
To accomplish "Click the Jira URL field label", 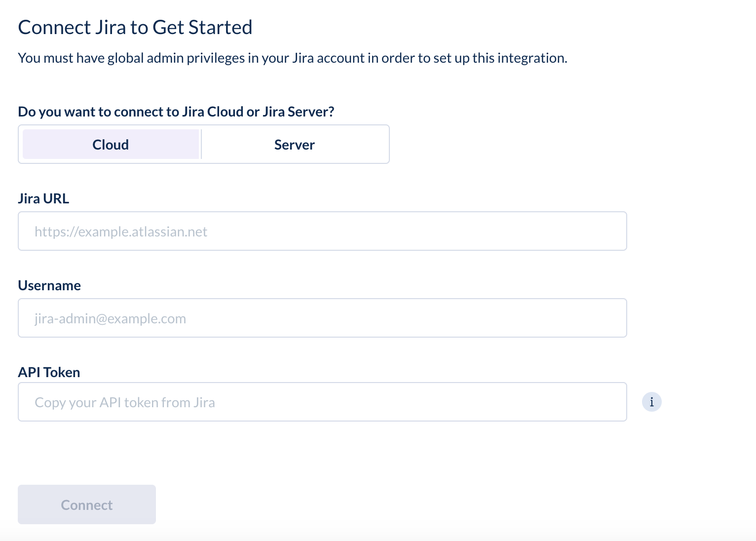I will pyautogui.click(x=43, y=198).
